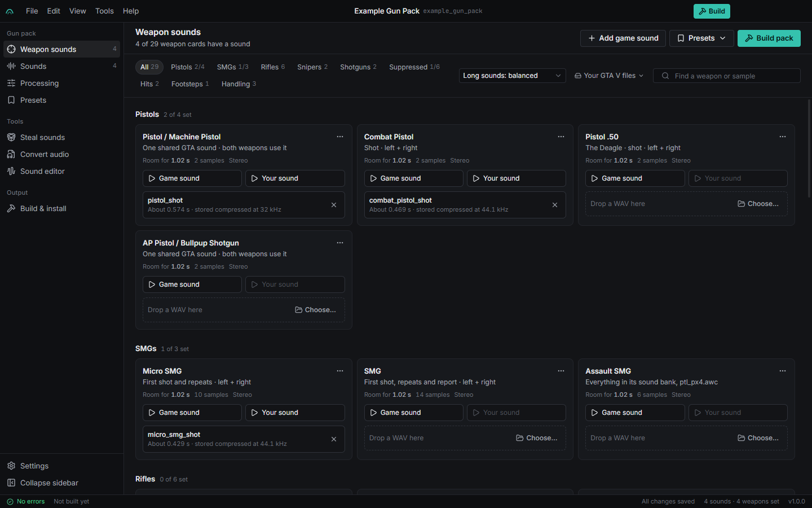The image size is (812, 508).
Task: Open Settings in the sidebar
Action: pos(60,466)
